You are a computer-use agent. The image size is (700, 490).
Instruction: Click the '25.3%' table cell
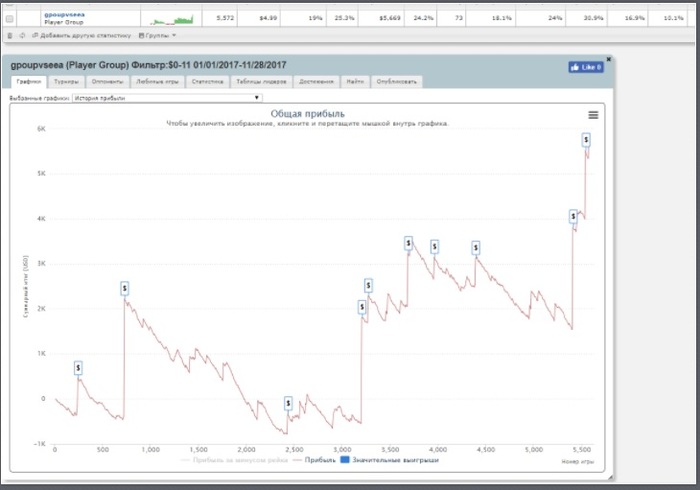[342, 18]
